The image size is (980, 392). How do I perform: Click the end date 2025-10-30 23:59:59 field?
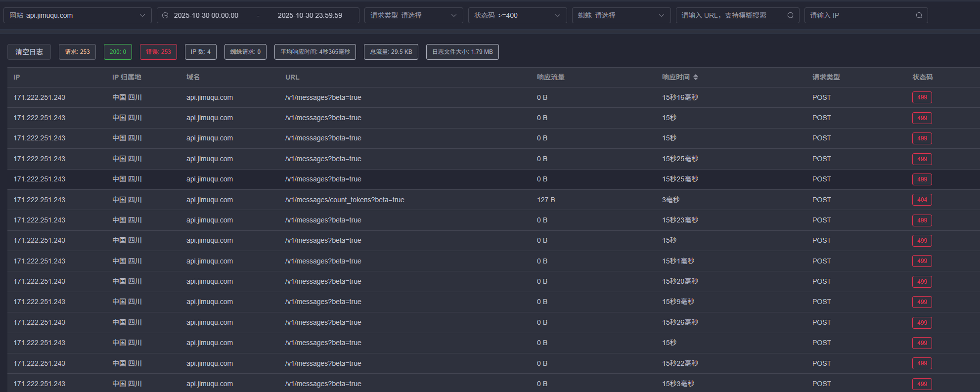[310, 15]
